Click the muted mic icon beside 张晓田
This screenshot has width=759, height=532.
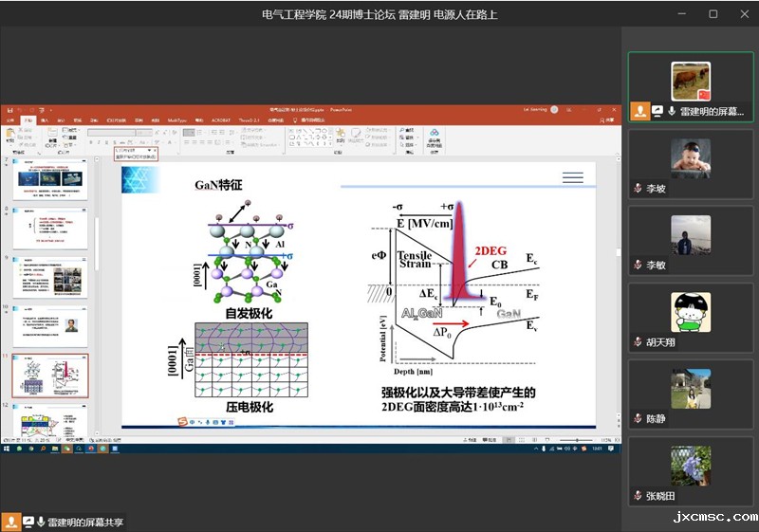pos(639,496)
